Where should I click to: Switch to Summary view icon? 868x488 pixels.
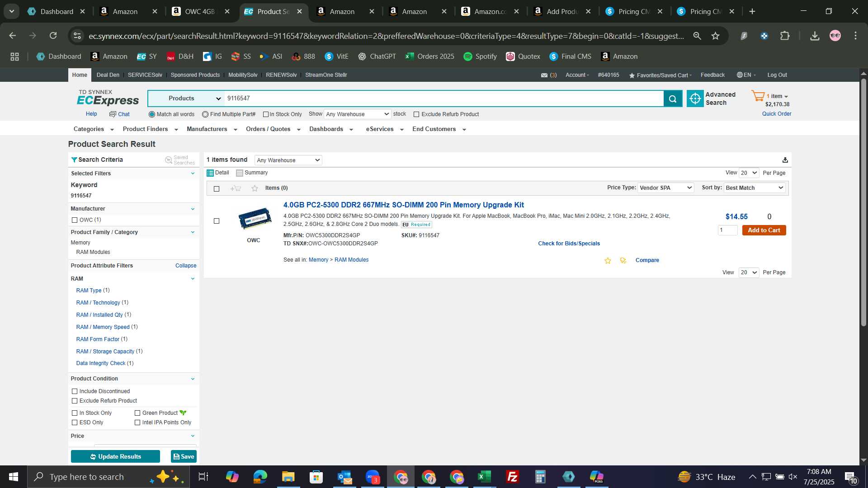[240, 173]
